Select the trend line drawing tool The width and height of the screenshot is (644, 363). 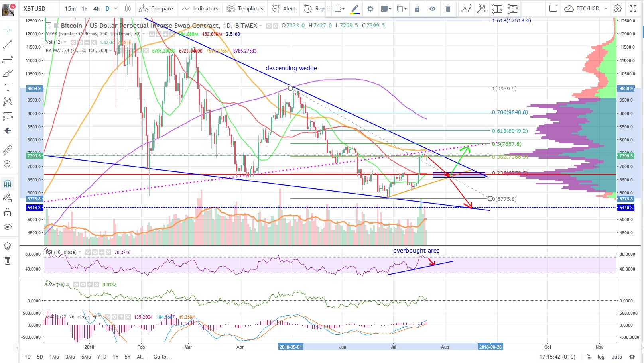pyautogui.click(x=8, y=44)
